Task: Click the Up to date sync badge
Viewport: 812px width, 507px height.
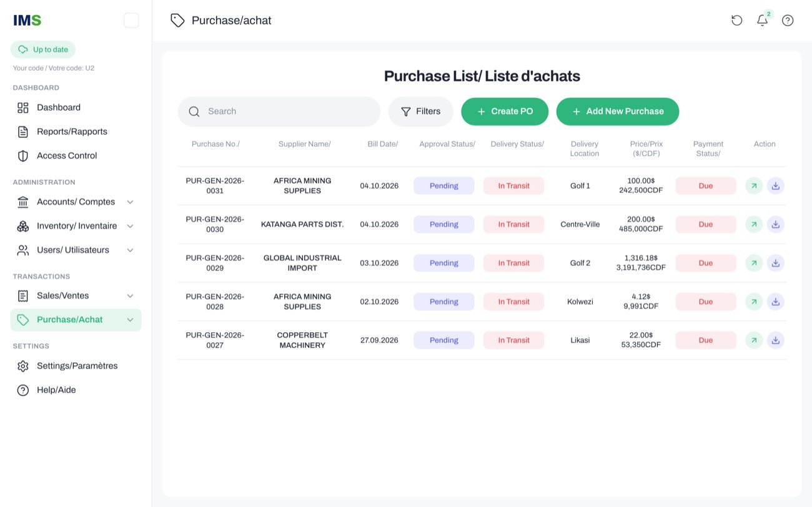Action: coord(43,49)
